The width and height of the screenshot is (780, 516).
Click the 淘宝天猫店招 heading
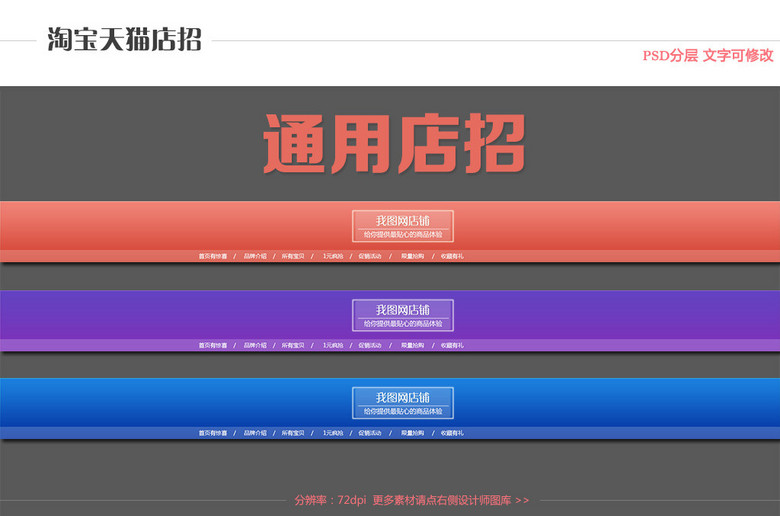[124, 39]
